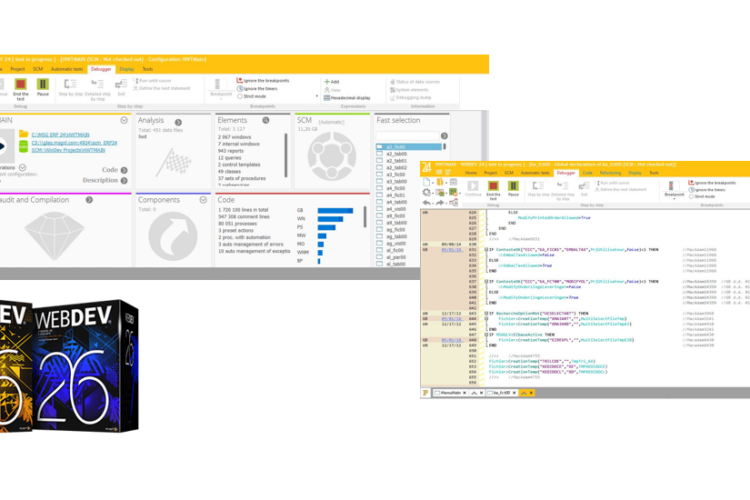The width and height of the screenshot is (750, 500).
Task: Click End the test in dashboard window
Action: point(20,88)
